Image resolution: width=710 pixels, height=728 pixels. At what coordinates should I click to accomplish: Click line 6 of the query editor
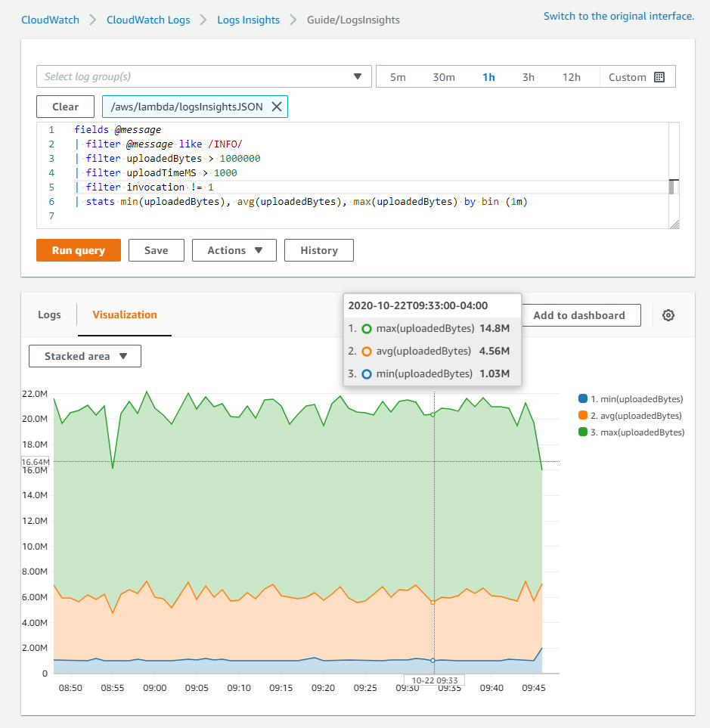pos(302,201)
